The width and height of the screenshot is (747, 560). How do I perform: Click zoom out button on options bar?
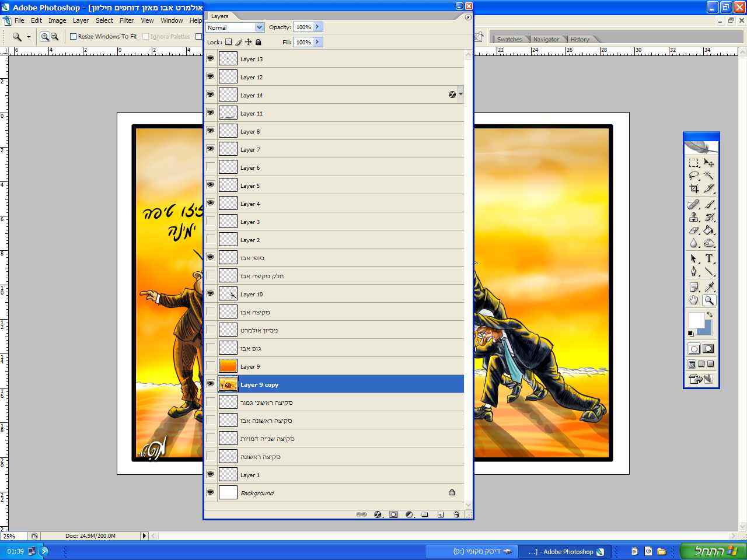pyautogui.click(x=54, y=37)
